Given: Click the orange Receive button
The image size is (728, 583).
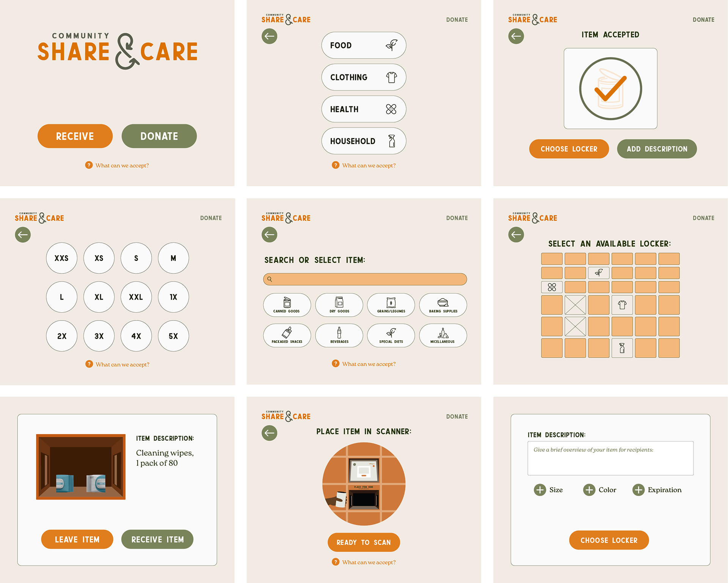Looking at the screenshot, I should click(x=75, y=136).
